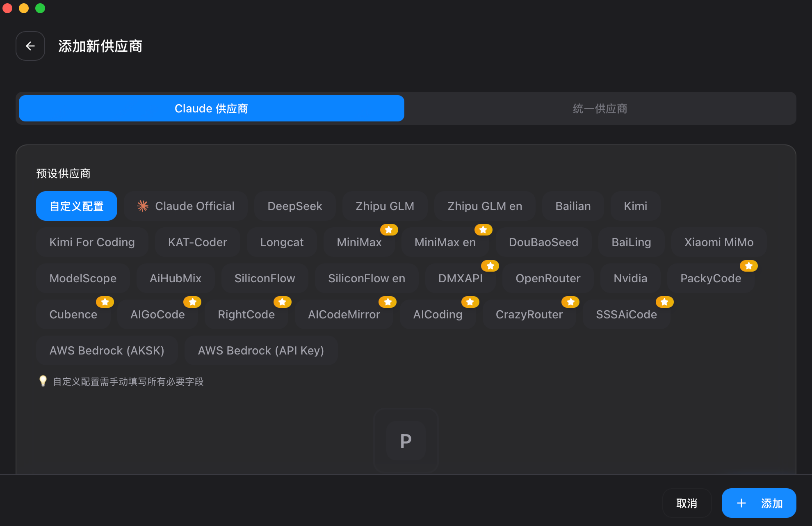Viewport: 812px width, 526px height.
Task: Select AWS Bedrock (API Key) preset
Action: (261, 350)
